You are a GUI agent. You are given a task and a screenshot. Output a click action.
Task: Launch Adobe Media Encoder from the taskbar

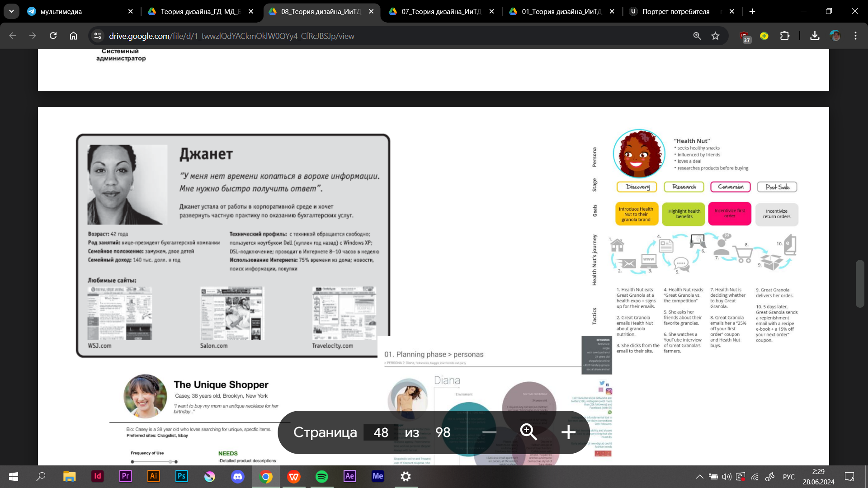378,476
